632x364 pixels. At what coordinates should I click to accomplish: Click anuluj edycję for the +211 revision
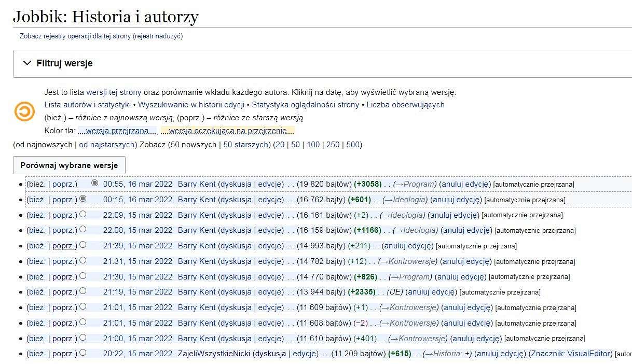pos(407,246)
